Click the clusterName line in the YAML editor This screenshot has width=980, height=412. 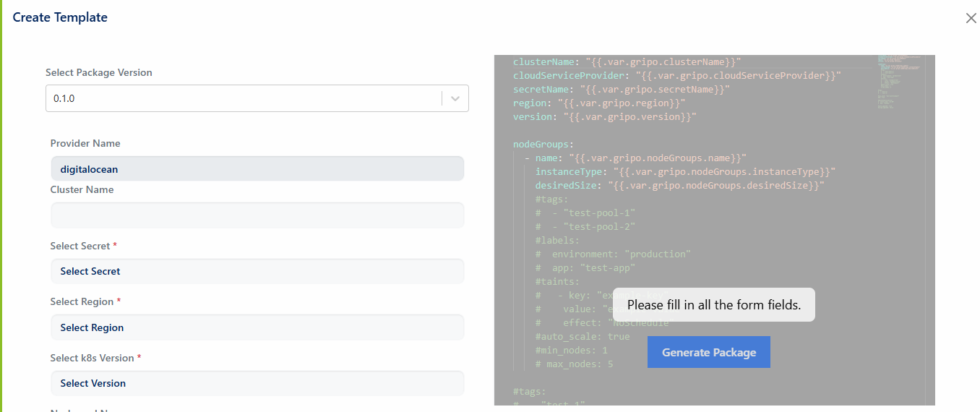coord(627,61)
